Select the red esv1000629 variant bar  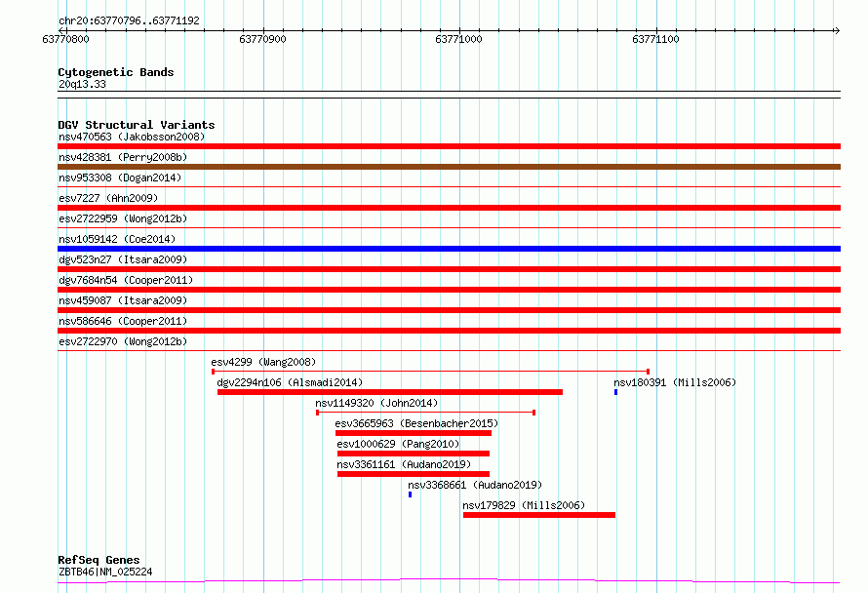tap(414, 454)
